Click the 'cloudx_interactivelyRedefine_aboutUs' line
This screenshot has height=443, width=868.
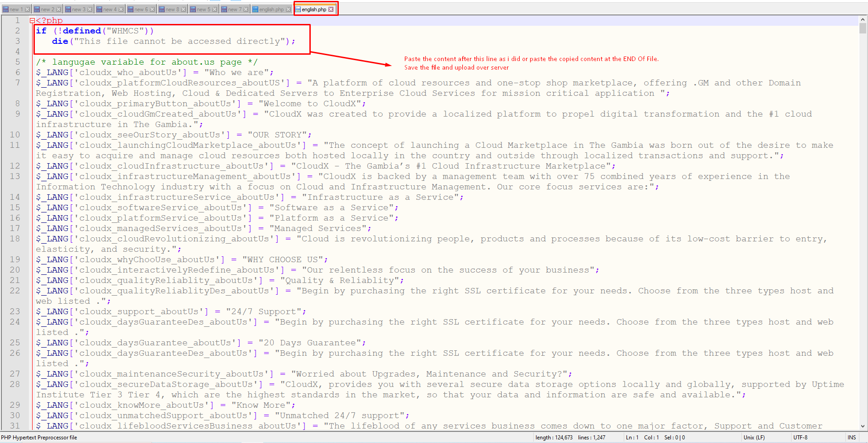pyautogui.click(x=318, y=270)
